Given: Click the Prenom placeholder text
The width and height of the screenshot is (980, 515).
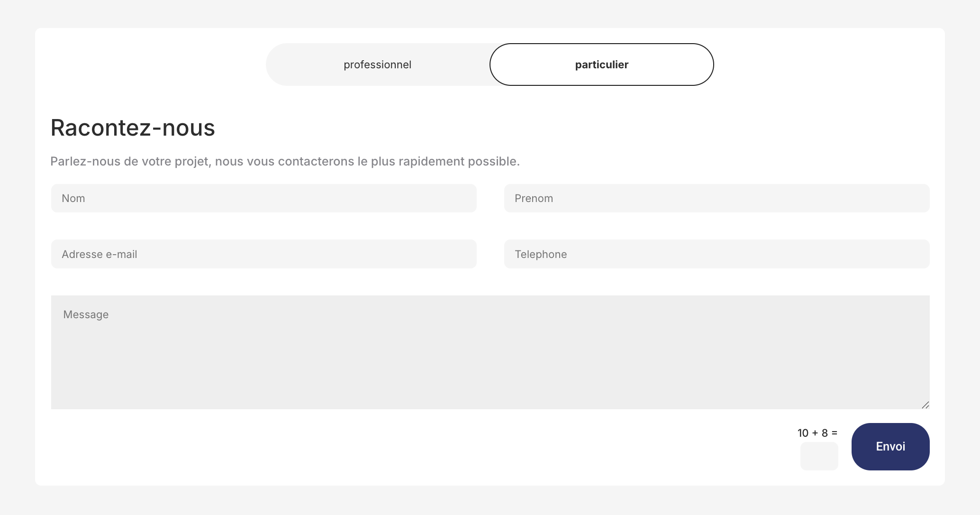Looking at the screenshot, I should tap(534, 198).
